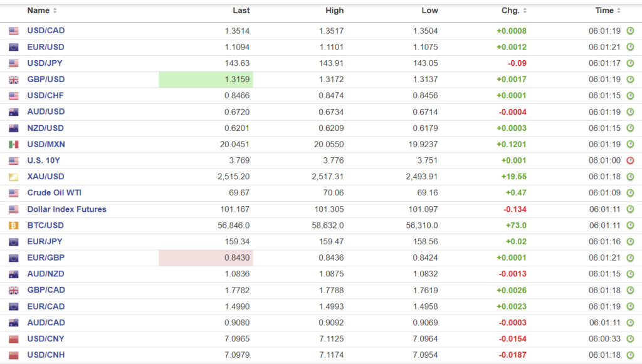This screenshot has height=364, width=642.
Task: Click the China flag icon beside USD/CNY
Action: [x=13, y=339]
